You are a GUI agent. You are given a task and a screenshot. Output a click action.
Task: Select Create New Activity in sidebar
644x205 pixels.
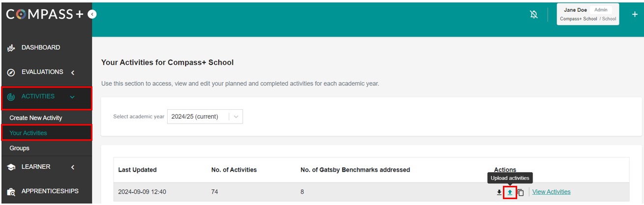36,118
